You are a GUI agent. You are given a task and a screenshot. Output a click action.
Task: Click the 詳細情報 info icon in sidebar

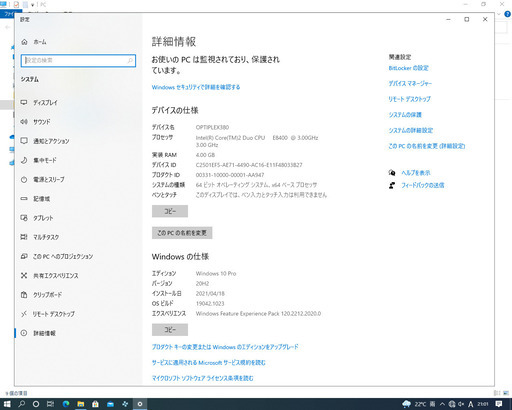pos(24,333)
